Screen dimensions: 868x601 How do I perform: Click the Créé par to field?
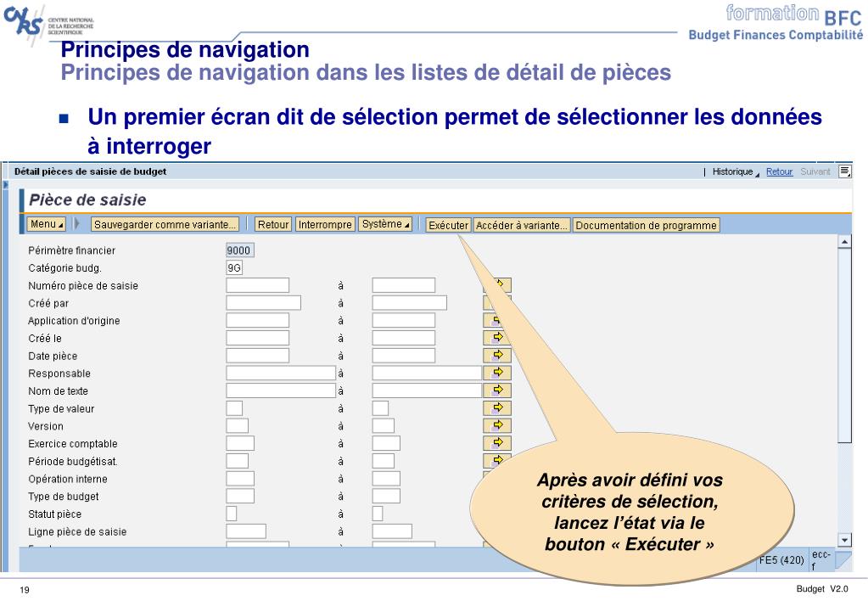pyautogui.click(x=410, y=303)
